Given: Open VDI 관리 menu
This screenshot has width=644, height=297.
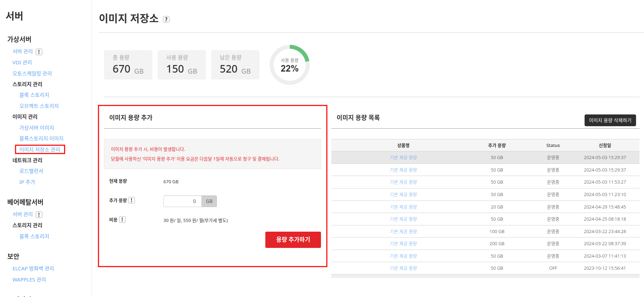Looking at the screenshot, I should 22,63.
